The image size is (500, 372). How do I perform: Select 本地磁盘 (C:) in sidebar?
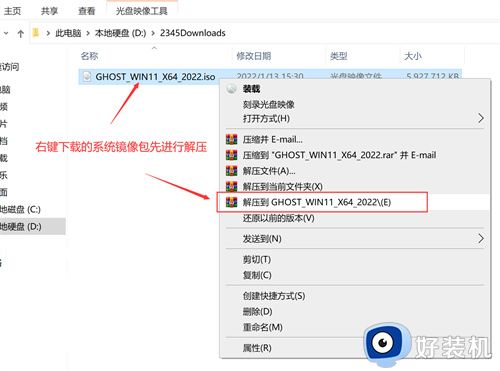coord(20,209)
